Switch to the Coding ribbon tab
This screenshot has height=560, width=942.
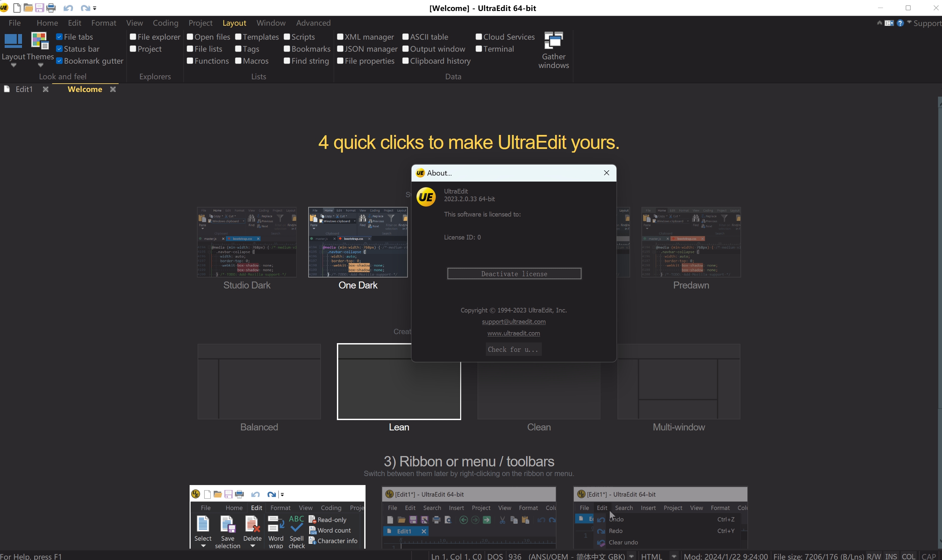(165, 23)
